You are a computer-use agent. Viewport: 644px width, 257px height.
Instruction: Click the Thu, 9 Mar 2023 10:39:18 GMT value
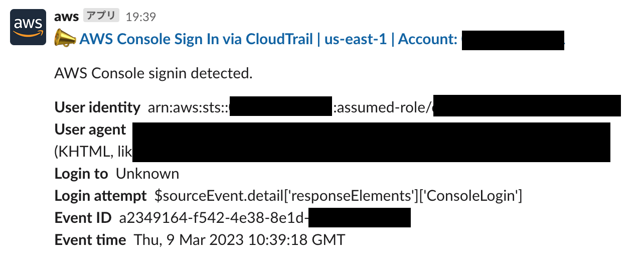click(x=239, y=240)
